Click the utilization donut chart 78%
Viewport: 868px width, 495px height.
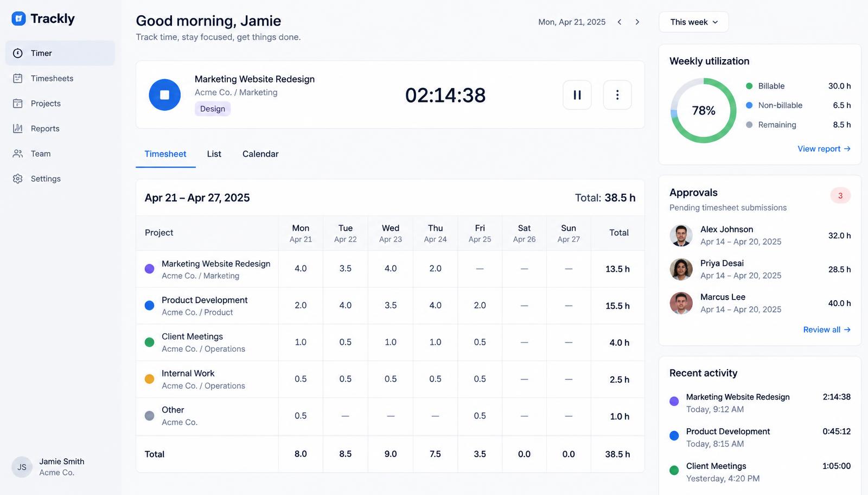(704, 111)
